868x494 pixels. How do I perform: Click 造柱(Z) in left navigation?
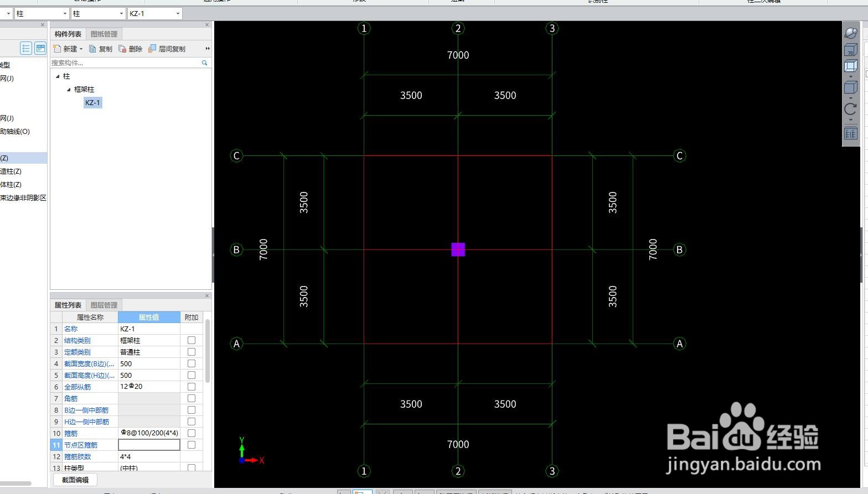click(11, 171)
